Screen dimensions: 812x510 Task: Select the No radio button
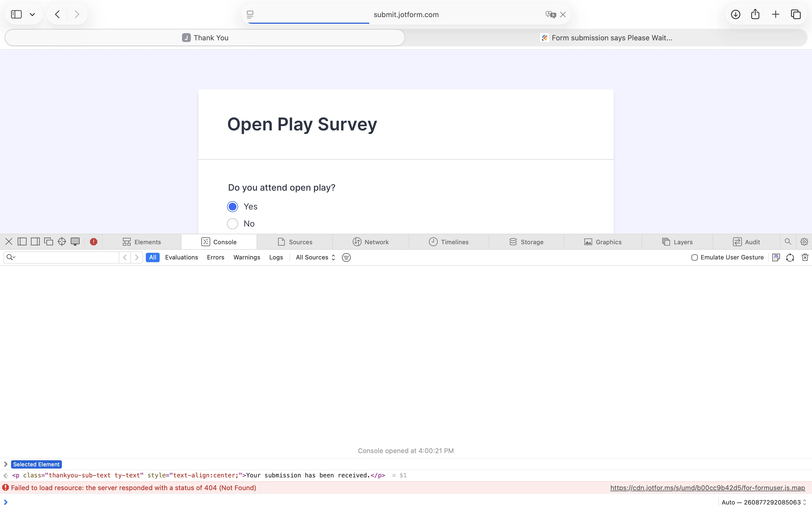coord(232,224)
